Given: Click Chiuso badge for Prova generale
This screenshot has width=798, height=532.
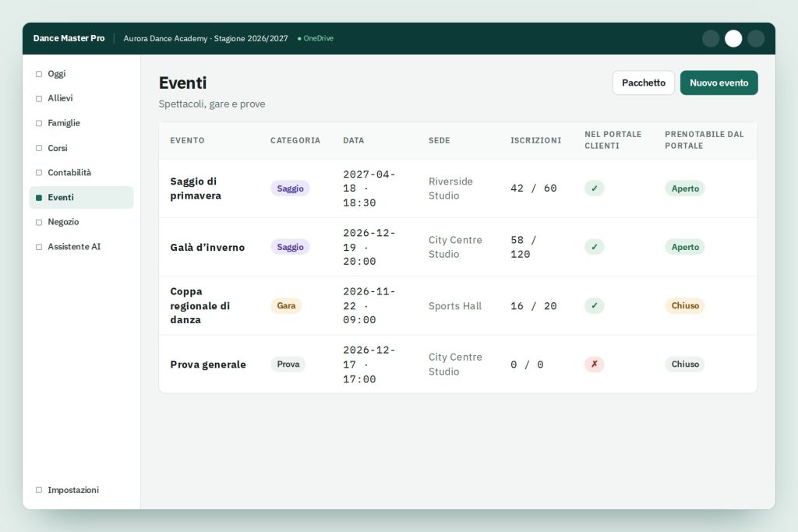Looking at the screenshot, I should pyautogui.click(x=684, y=365).
